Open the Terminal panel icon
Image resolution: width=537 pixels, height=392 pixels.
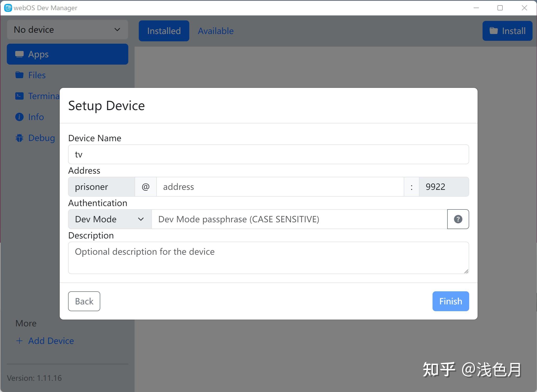click(x=19, y=96)
